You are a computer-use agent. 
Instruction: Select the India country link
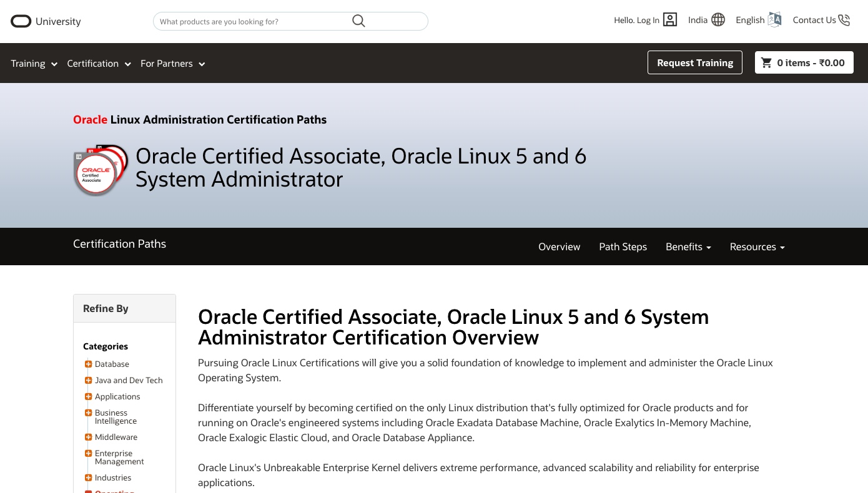pyautogui.click(x=698, y=20)
